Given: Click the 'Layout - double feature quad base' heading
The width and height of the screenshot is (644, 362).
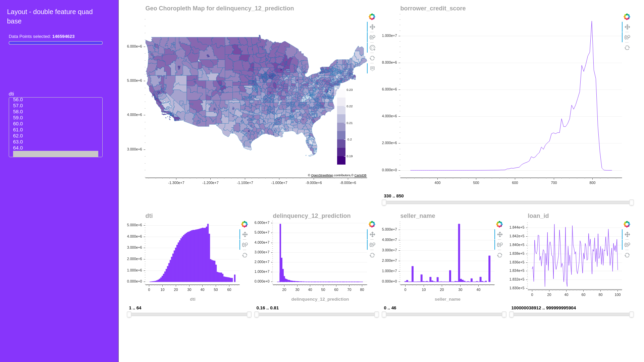Looking at the screenshot, I should (50, 16).
